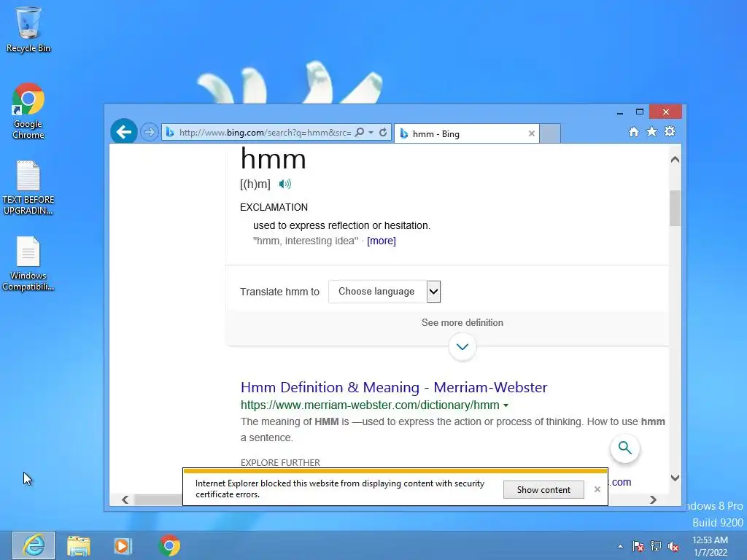Image resolution: width=747 pixels, height=560 pixels.
Task: Go to the home page icon
Action: pos(634,132)
